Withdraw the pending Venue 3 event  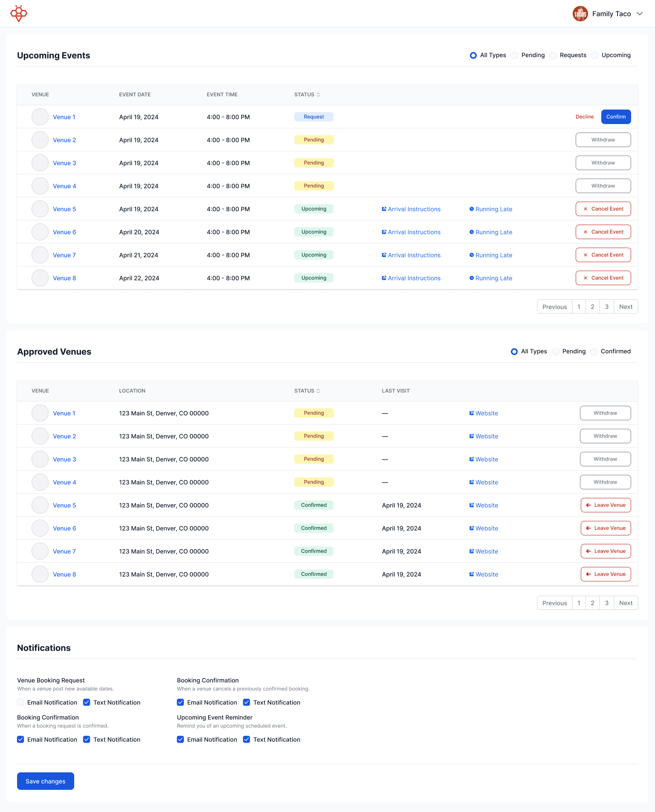603,163
